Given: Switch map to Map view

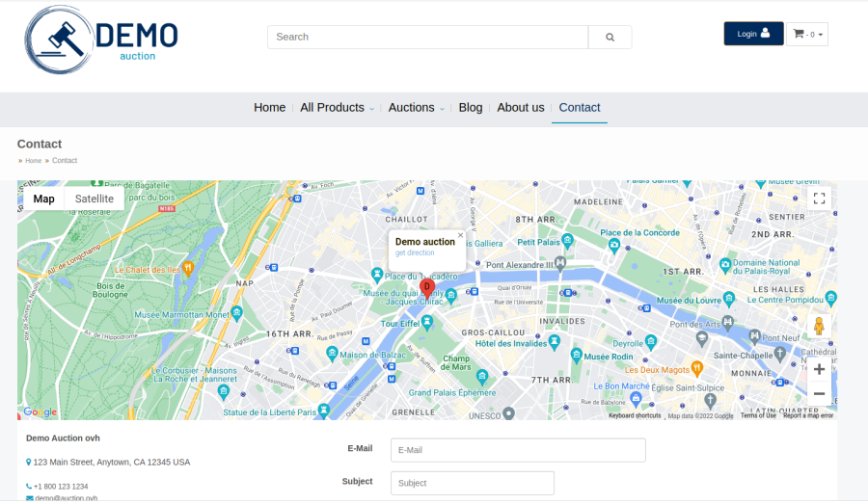Looking at the screenshot, I should click(x=43, y=199).
